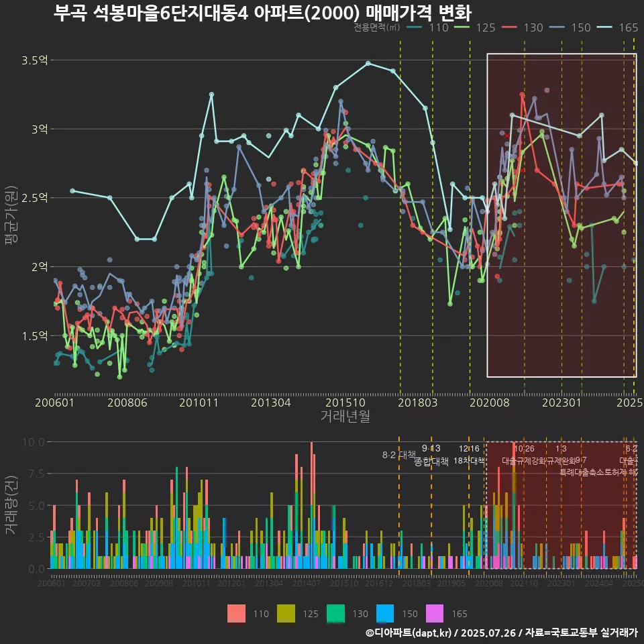
Task: Click the chart title 부곡 석봉마을6단지대동4 아파트(2000) 매매가격 변화
Action: click(x=262, y=13)
